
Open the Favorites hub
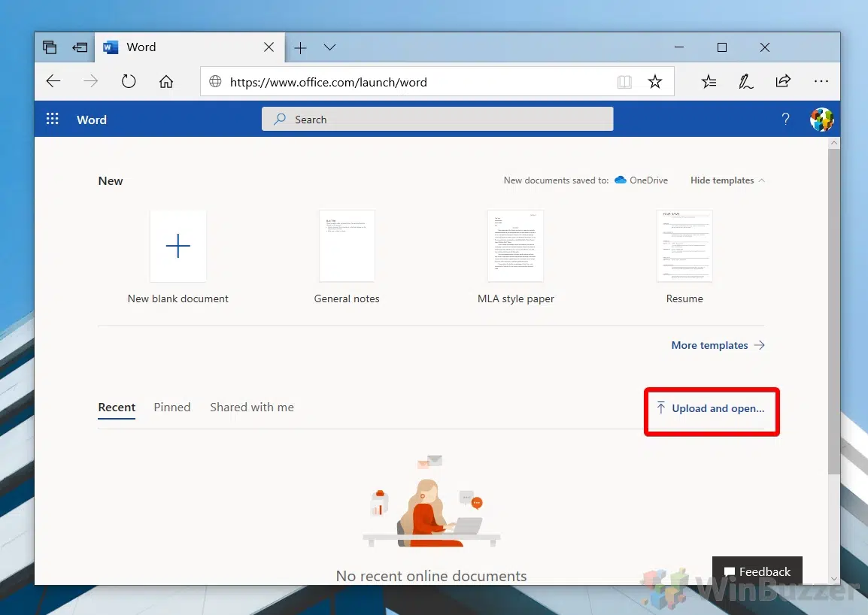pyautogui.click(x=709, y=82)
